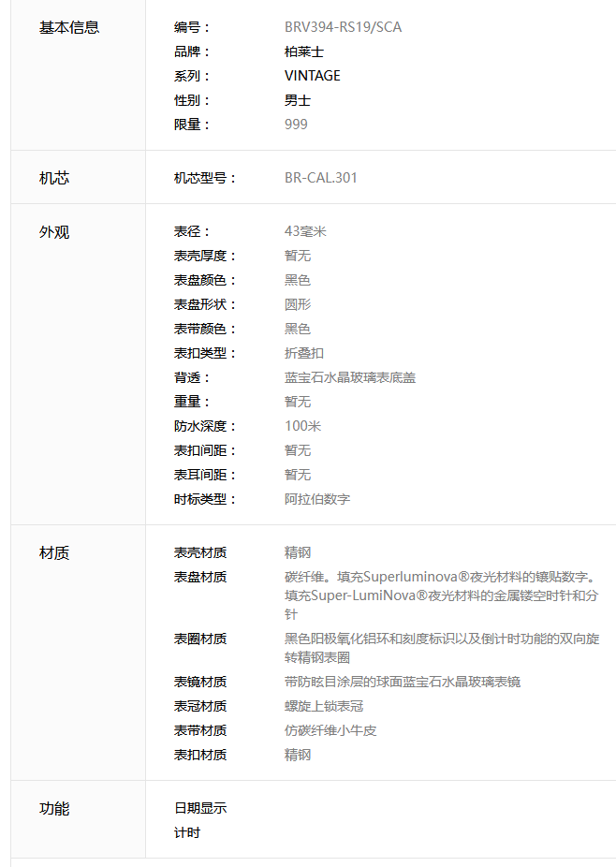Click the 表镜材质 label

[x=200, y=682]
